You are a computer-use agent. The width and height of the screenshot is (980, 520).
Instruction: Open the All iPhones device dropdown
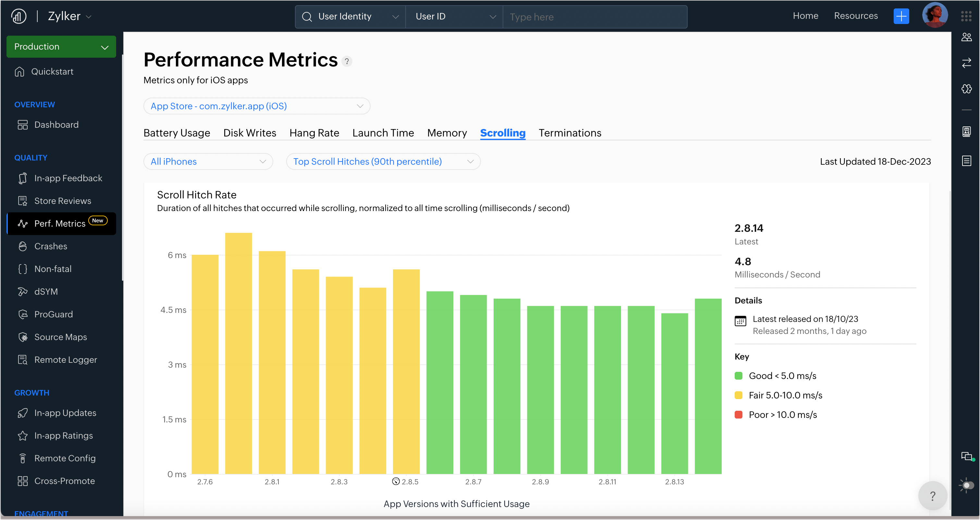point(208,161)
